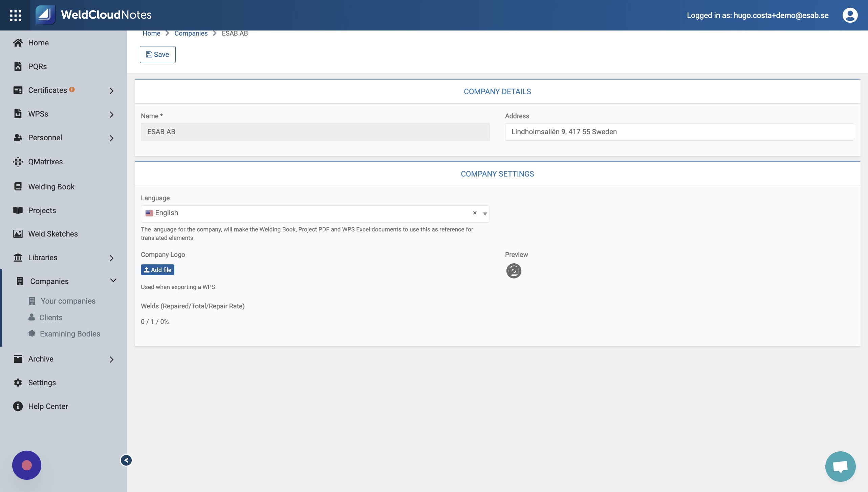This screenshot has height=492, width=868.
Task: Click the Examining Bodies badge icon
Action: pos(32,333)
